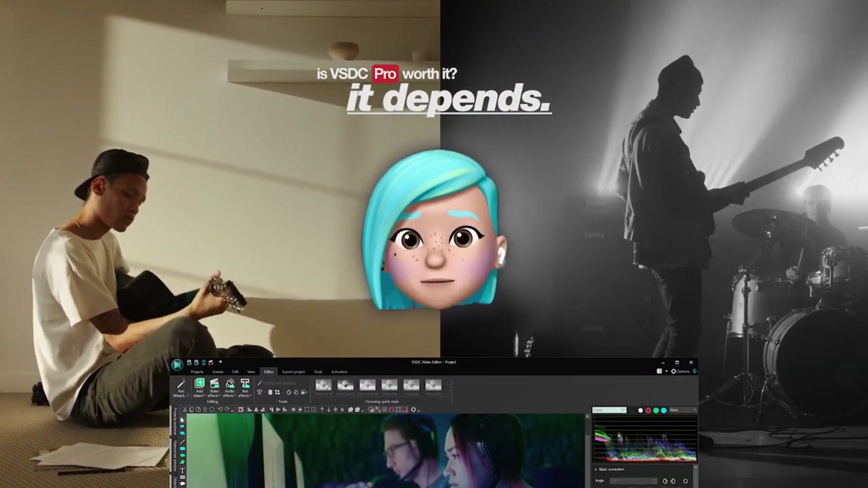The width and height of the screenshot is (868, 488).
Task: Open the Scene source dropdown
Action: point(609,410)
